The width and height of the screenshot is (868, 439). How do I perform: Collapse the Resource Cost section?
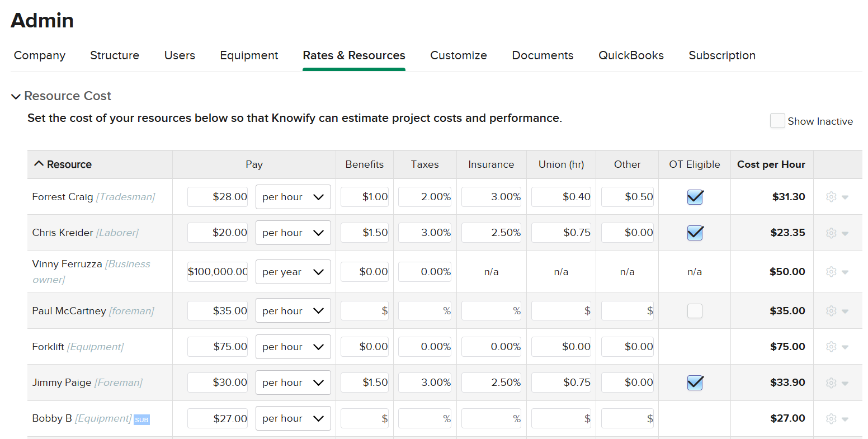coord(16,96)
